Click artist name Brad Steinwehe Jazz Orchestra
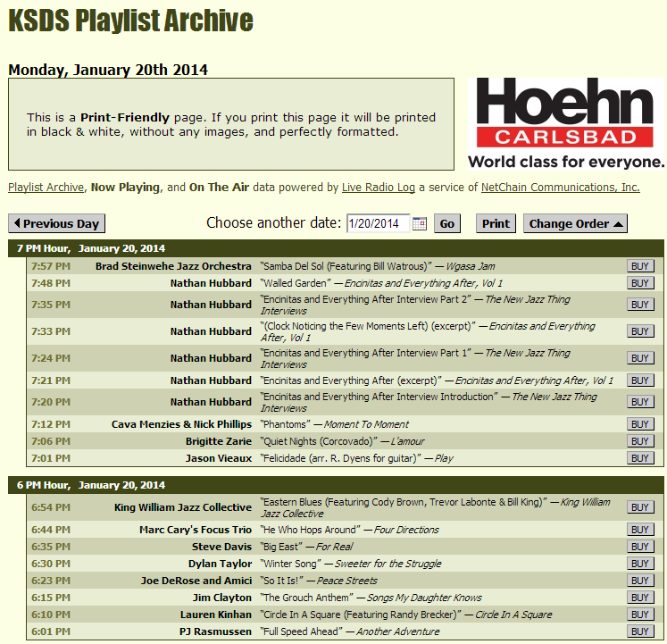Image resolution: width=667 pixels, height=644 pixels. click(173, 266)
